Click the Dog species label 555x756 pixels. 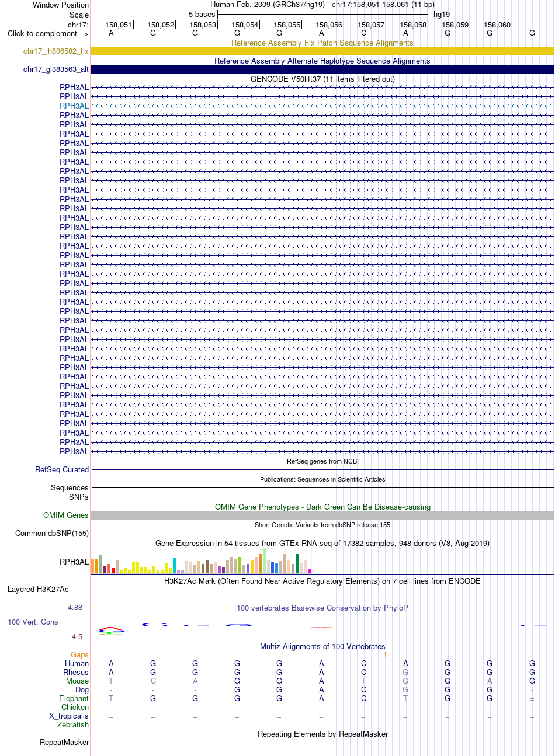[82, 689]
